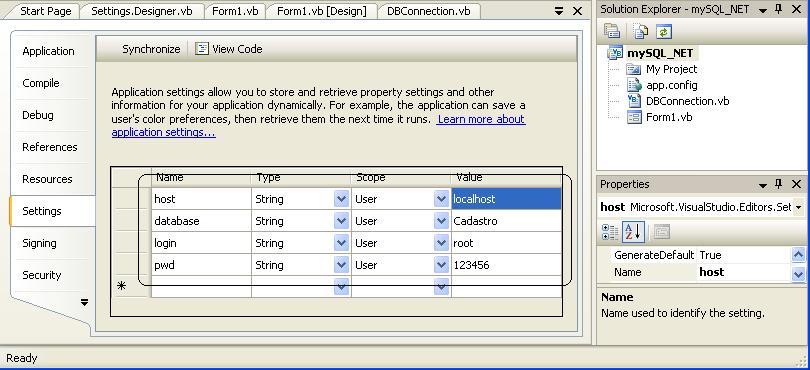810x370 pixels.
Task: Pin the Properties panel
Action: tap(778, 184)
